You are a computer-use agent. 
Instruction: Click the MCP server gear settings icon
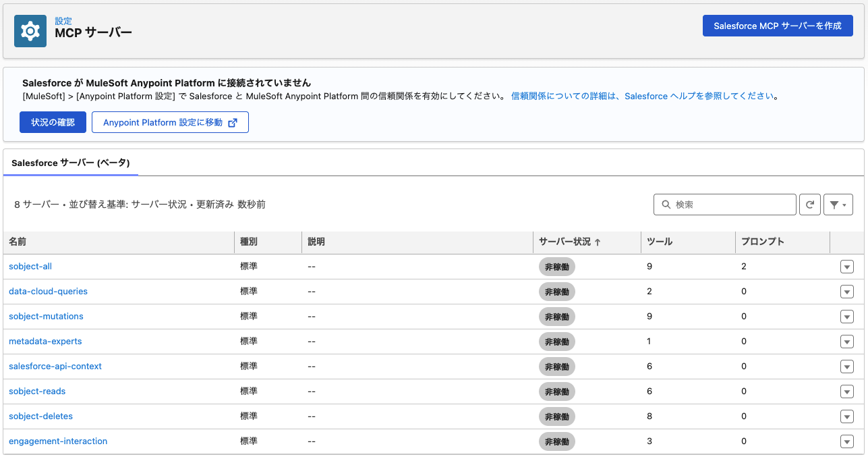(x=30, y=31)
